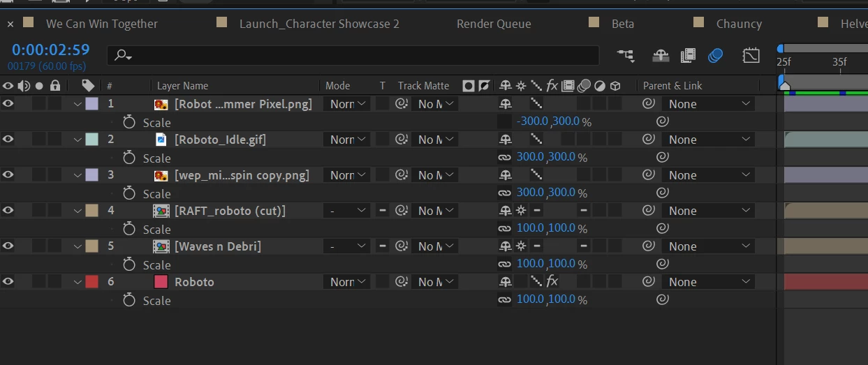The image size is (868, 365).
Task: Open Track Matte dropdown for Roboto_Idle.gif
Action: [x=435, y=140]
